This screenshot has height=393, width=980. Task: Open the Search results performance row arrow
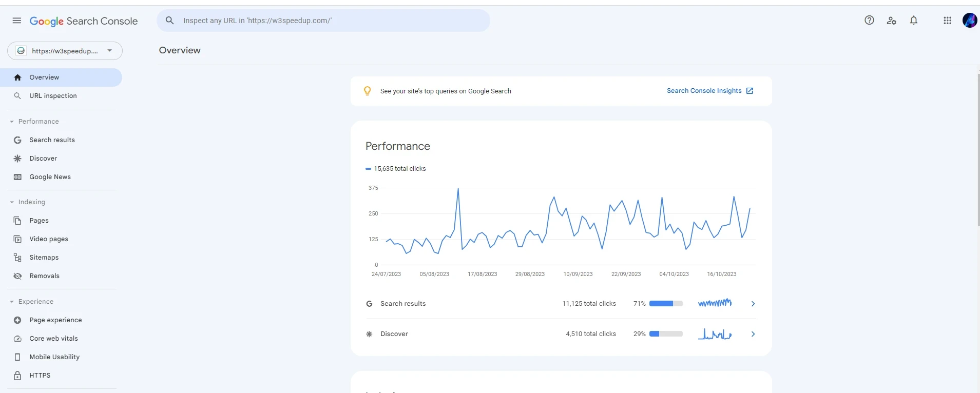pos(753,304)
